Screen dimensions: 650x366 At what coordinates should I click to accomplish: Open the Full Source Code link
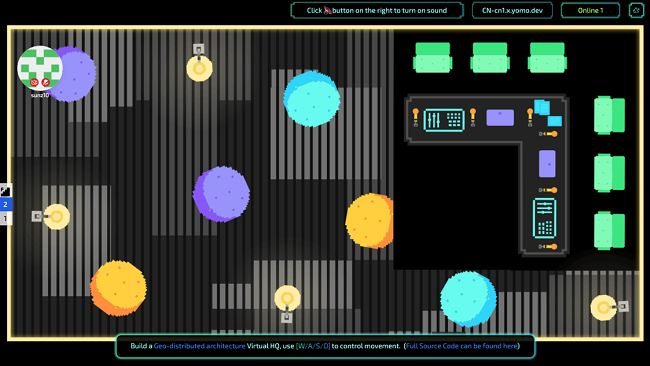click(462, 346)
